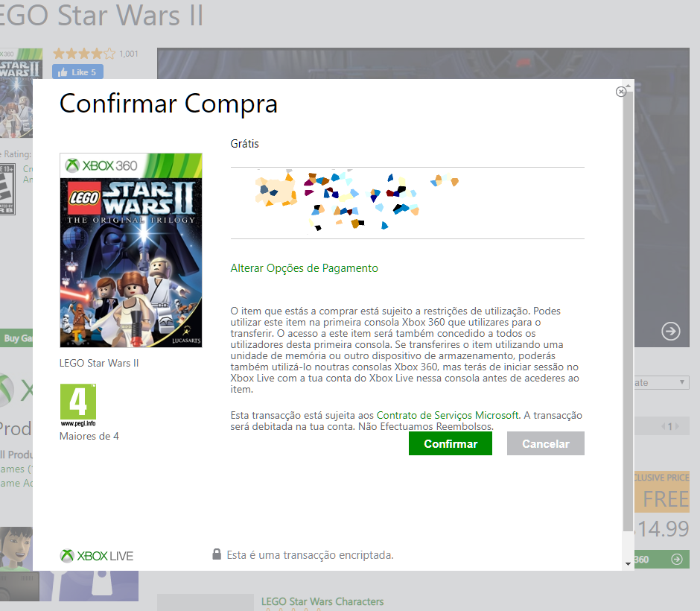700x611 pixels.
Task: Click the page number pagination control
Action: click(670, 426)
